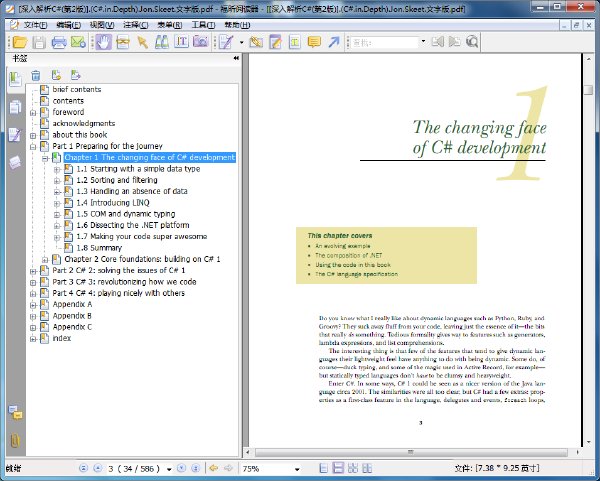Click the binoculars find icon
This screenshot has height=481, width=600.
coord(162,42)
